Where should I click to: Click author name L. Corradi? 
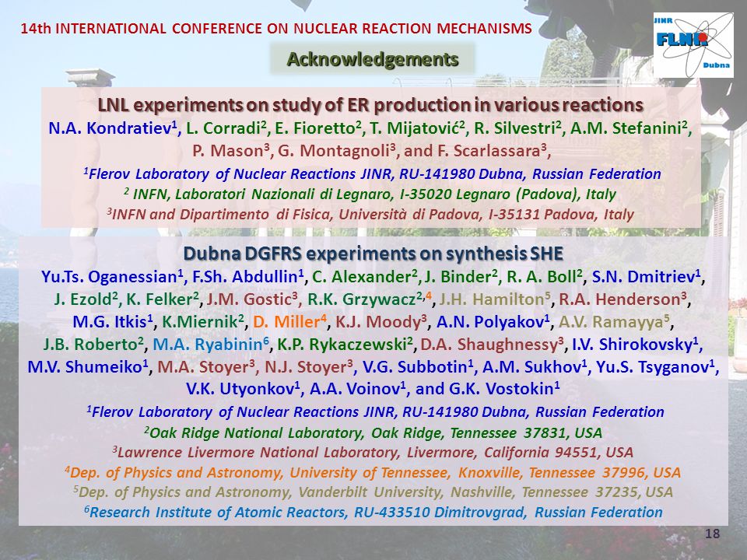click(x=226, y=128)
